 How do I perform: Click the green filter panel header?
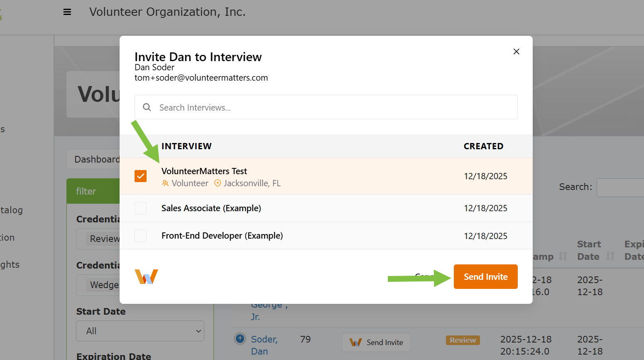93,191
